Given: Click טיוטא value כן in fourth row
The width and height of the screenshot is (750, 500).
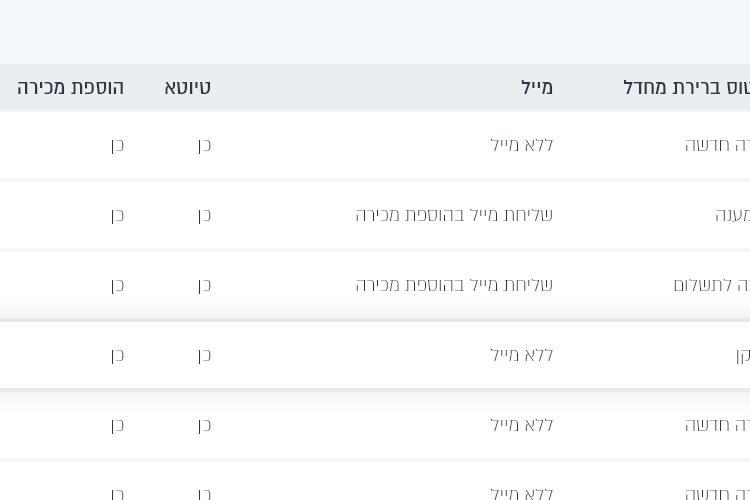Looking at the screenshot, I should click(x=204, y=355).
